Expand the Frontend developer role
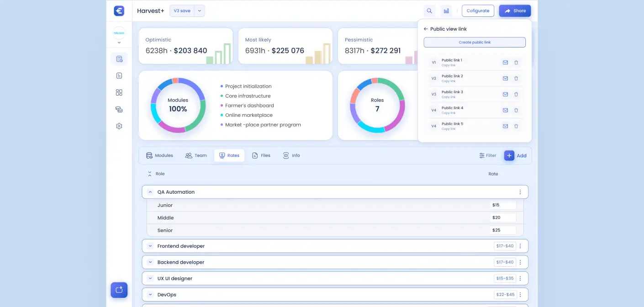The image size is (644, 307). click(150, 246)
